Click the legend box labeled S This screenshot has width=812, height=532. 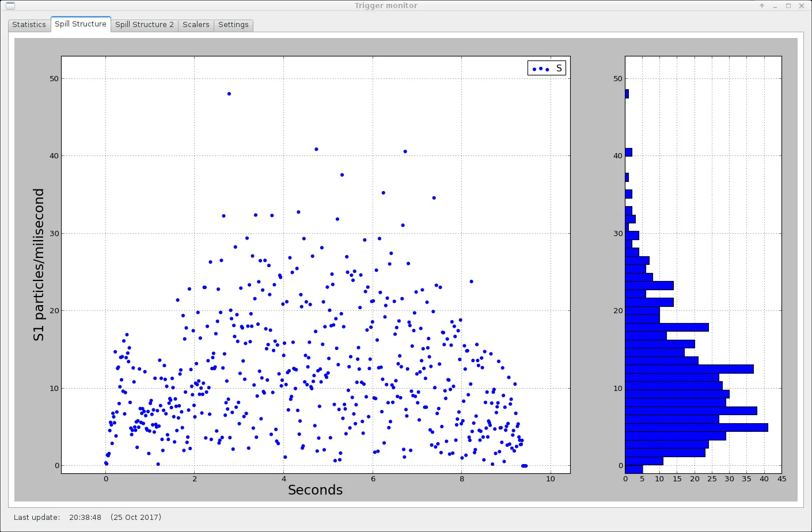547,69
